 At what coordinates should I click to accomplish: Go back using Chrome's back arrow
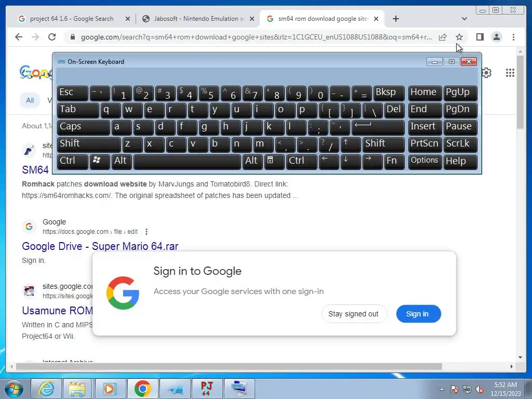(19, 37)
